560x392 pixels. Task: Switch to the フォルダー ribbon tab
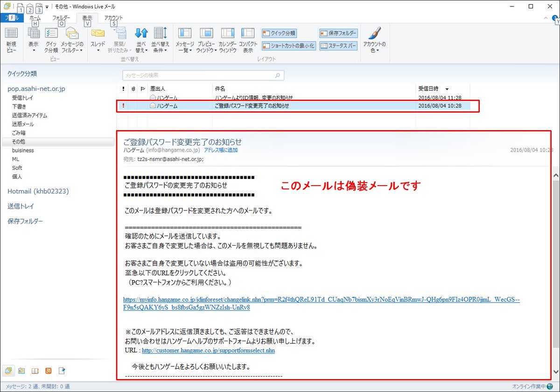(x=61, y=18)
